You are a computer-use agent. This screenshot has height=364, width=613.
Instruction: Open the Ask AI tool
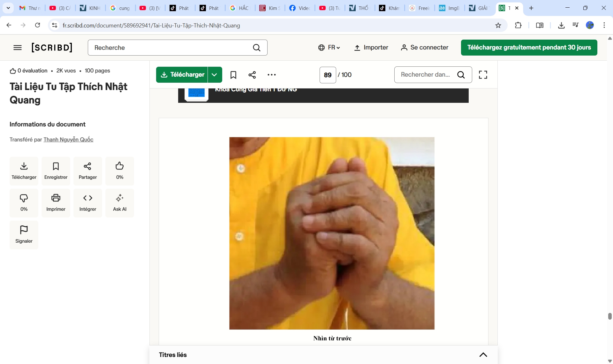120,203
